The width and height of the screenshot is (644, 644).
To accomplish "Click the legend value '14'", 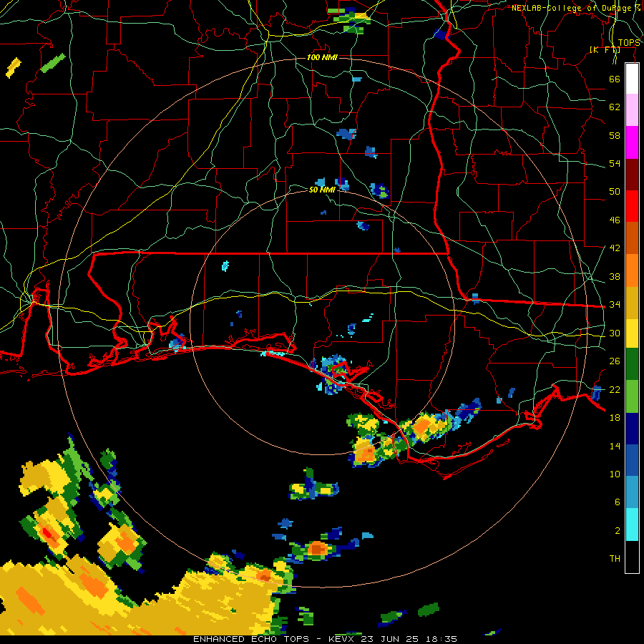I will (x=615, y=446).
